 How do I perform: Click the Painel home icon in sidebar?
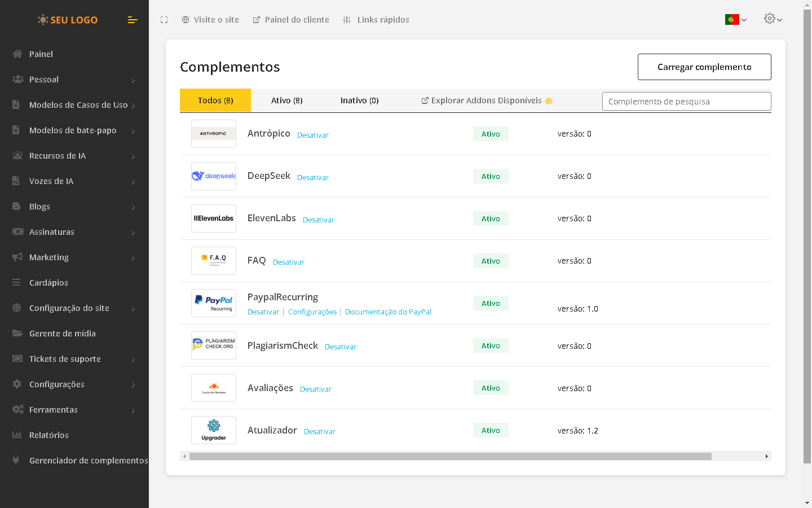(x=17, y=54)
